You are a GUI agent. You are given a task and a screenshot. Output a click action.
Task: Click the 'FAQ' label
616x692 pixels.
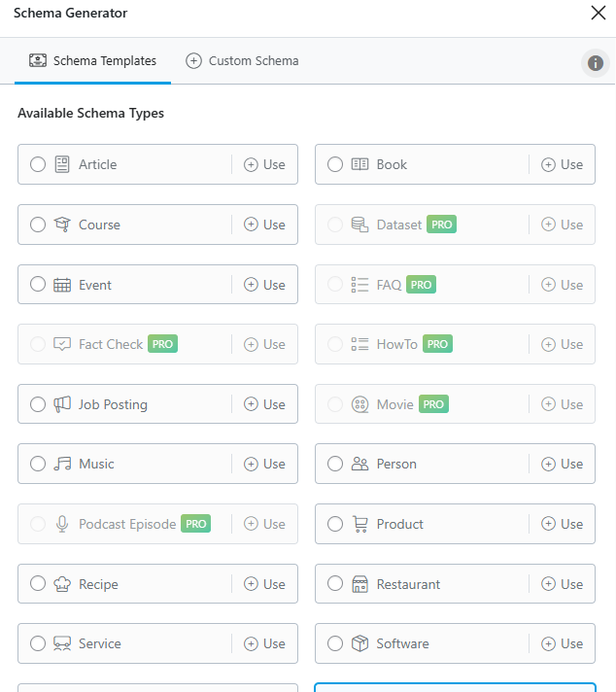pyautogui.click(x=389, y=285)
